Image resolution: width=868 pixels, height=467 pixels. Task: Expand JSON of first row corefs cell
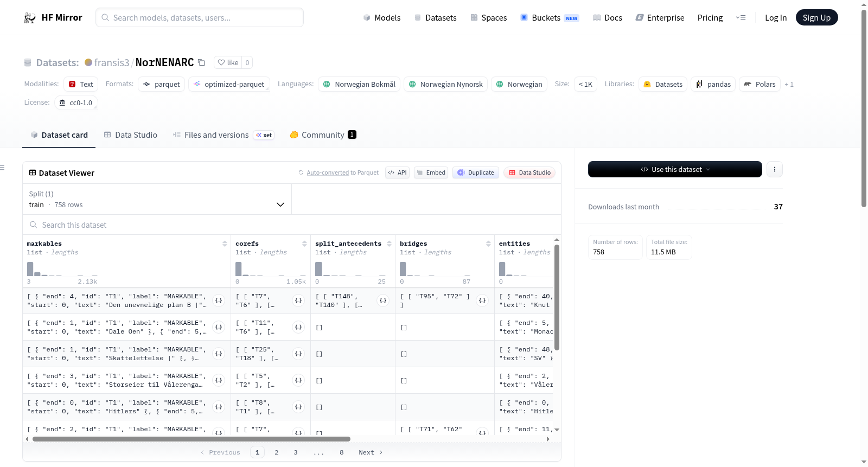pos(298,300)
